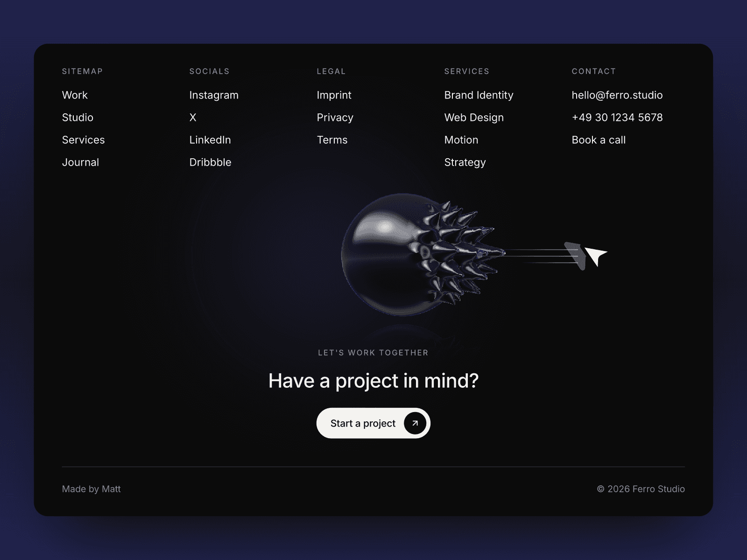Click the LET'S WORK TOGETHER label

click(373, 353)
